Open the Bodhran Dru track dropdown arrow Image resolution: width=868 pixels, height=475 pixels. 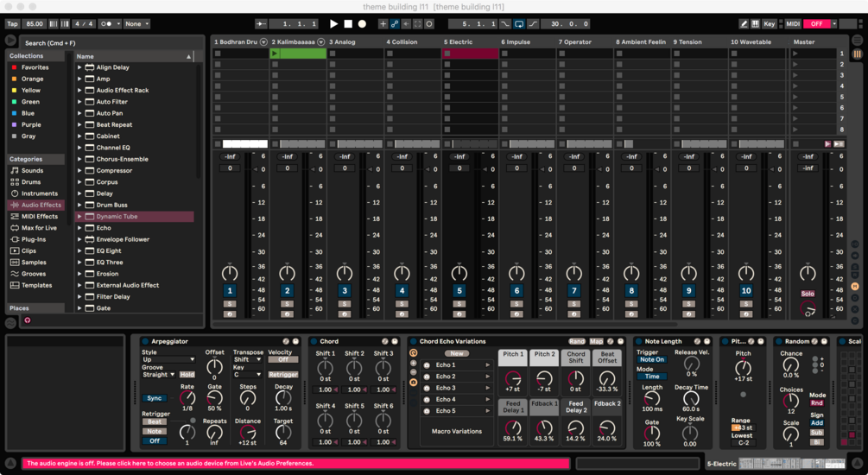tap(263, 42)
